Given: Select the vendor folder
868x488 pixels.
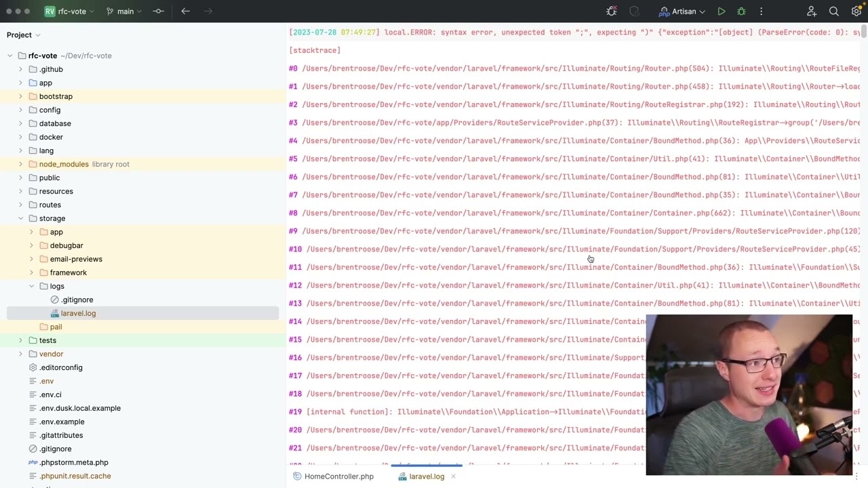Looking at the screenshot, I should (51, 354).
